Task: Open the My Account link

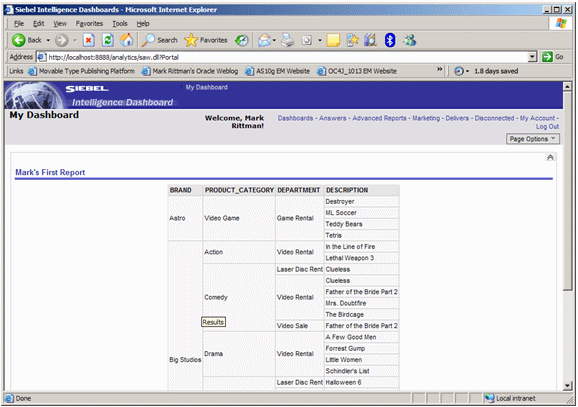Action: [537, 118]
